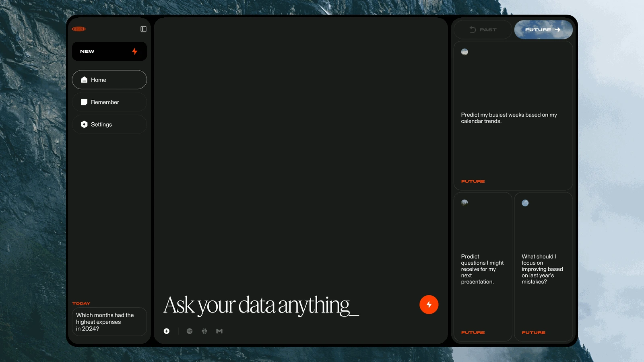Click the lightning bolt in NEW button
The image size is (644, 362).
coord(135,51)
